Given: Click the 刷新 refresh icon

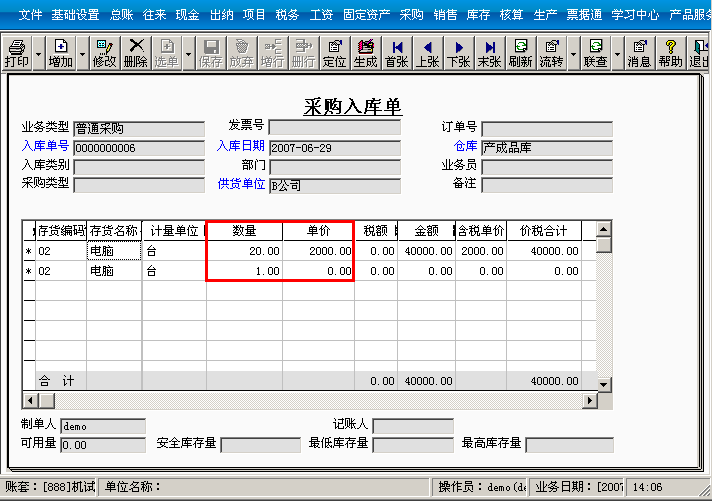Looking at the screenshot, I should point(520,54).
